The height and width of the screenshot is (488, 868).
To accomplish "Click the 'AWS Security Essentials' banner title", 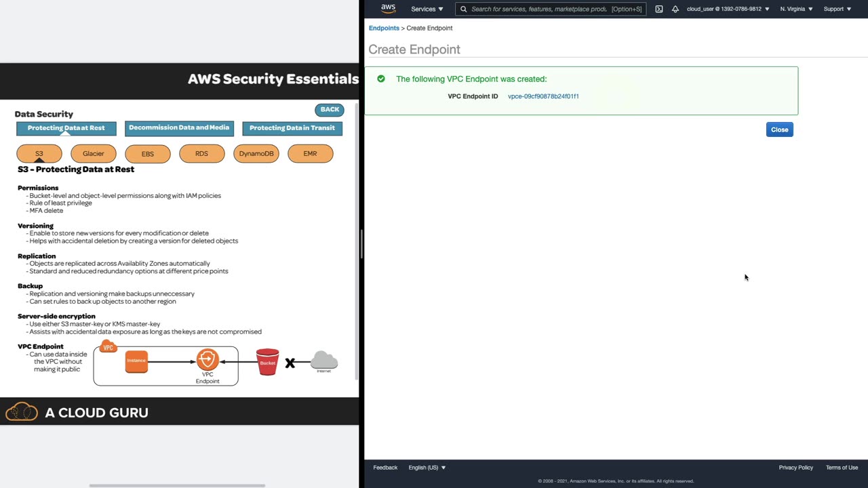I will click(273, 79).
